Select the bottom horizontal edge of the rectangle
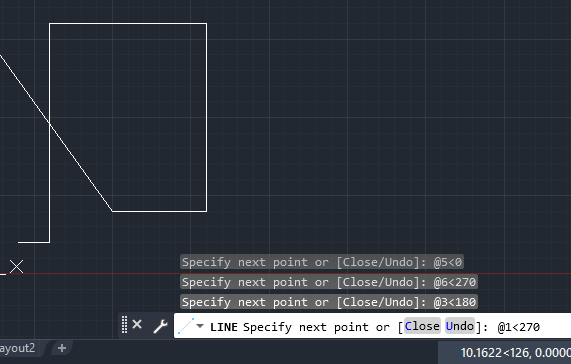This screenshot has width=571, height=364. pyautogui.click(x=159, y=211)
